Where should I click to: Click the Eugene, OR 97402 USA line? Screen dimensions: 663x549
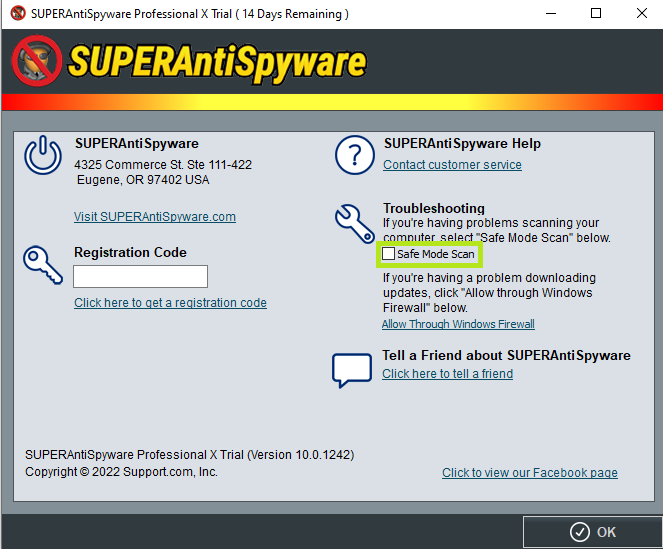pos(143,180)
